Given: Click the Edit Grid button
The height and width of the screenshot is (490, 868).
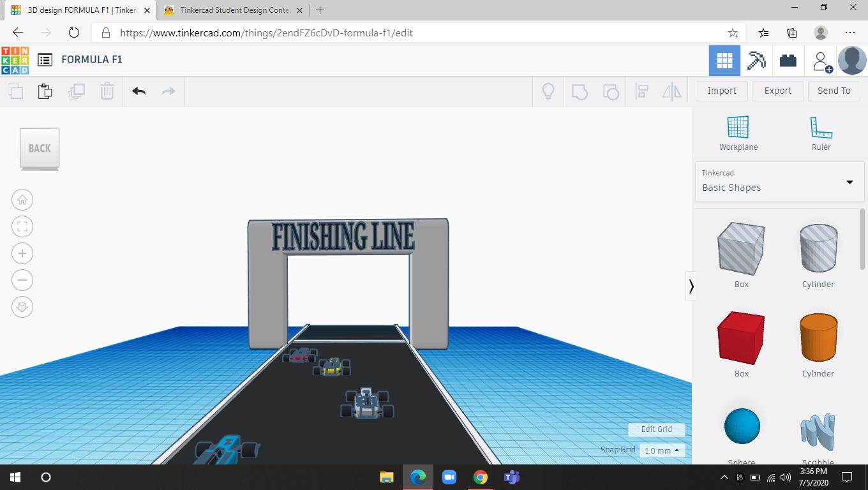Looking at the screenshot, I should [x=657, y=429].
